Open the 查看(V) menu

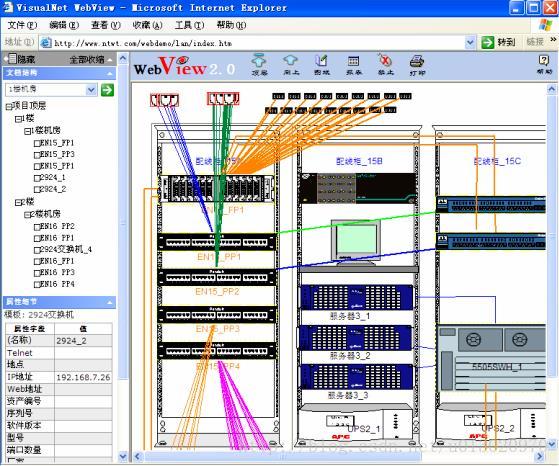106,25
